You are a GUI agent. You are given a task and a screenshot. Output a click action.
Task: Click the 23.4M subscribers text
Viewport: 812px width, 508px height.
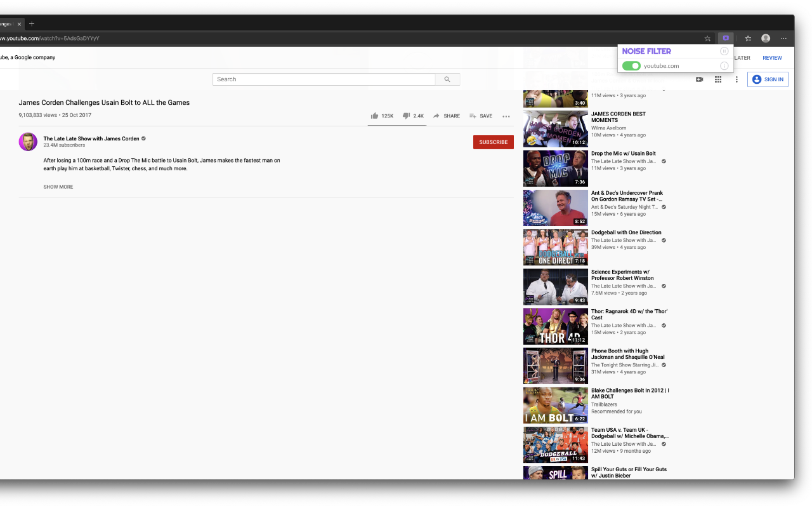point(64,145)
